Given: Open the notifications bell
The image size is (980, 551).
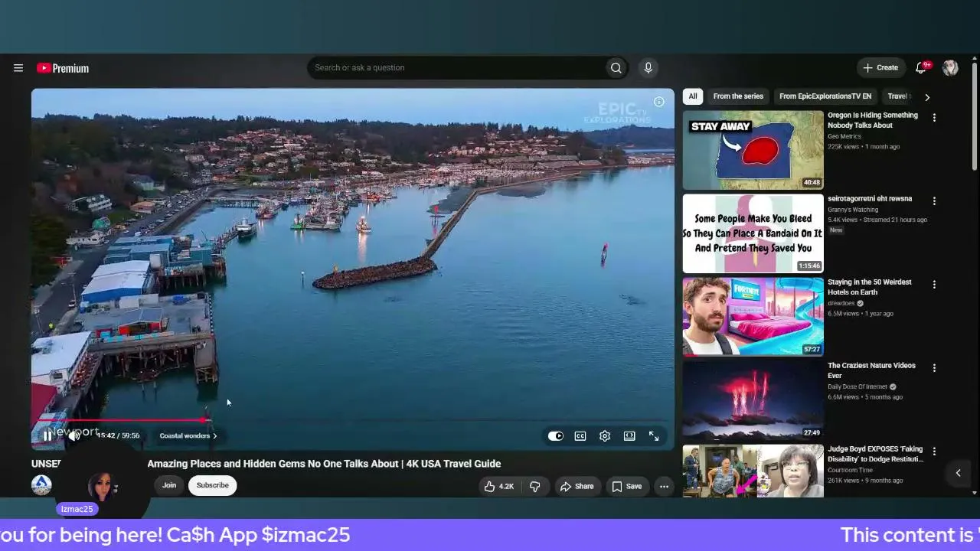Looking at the screenshot, I should point(921,68).
